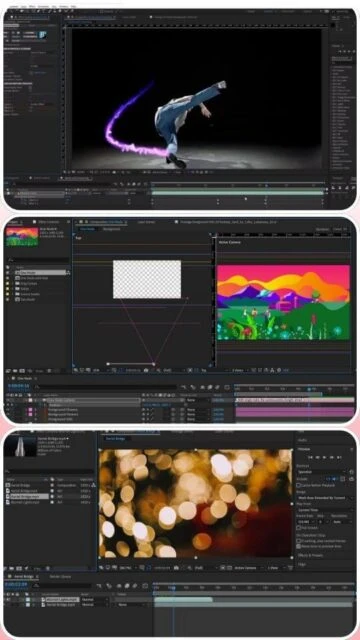Play the preview in the Aerial Bridge window
Screen dimensions: 360x640
pyautogui.click(x=324, y=458)
